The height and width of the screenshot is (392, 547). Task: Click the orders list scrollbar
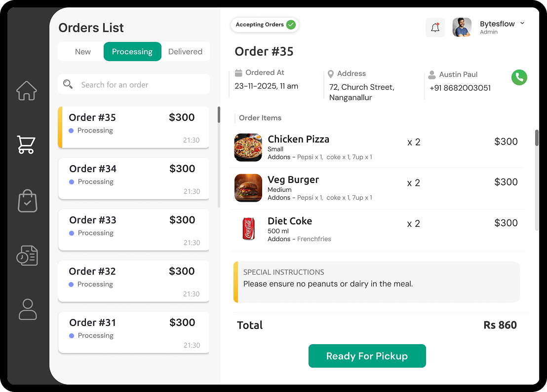tap(219, 115)
